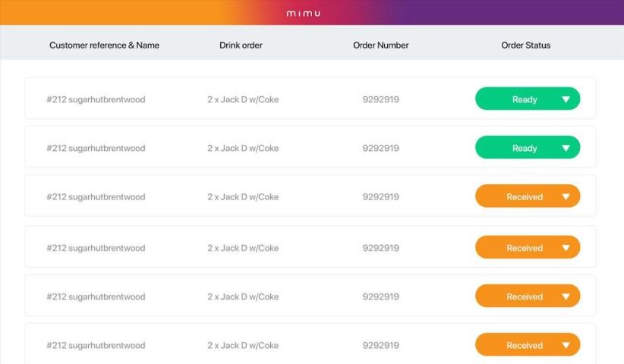Screen dimensions: 624x364
Task: Click the Drink order column header
Action: (x=241, y=45)
